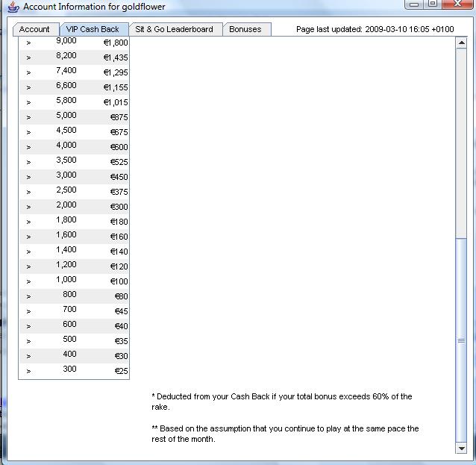Click the 2,500 points cell
Screen dimensions: 476x465
[x=66, y=190]
